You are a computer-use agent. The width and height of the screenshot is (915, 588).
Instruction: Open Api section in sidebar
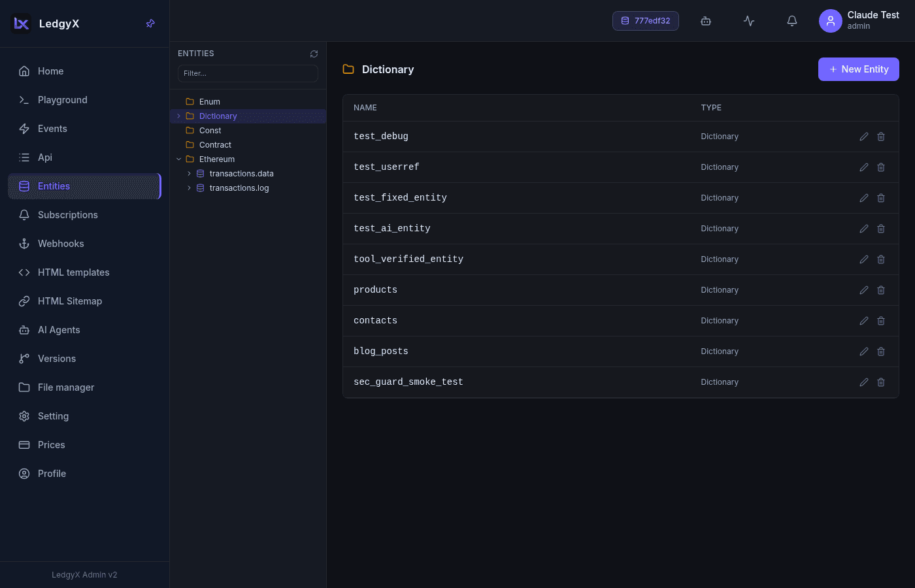[x=84, y=157]
